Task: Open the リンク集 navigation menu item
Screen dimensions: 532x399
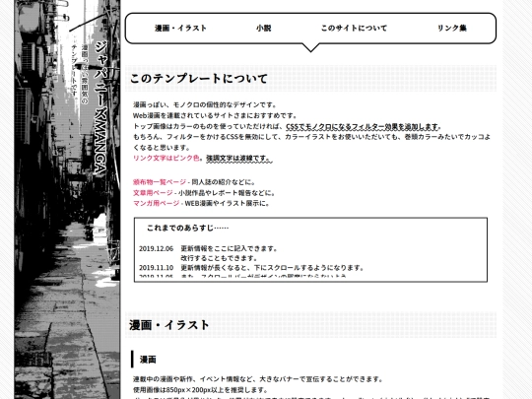Action: tap(452, 29)
